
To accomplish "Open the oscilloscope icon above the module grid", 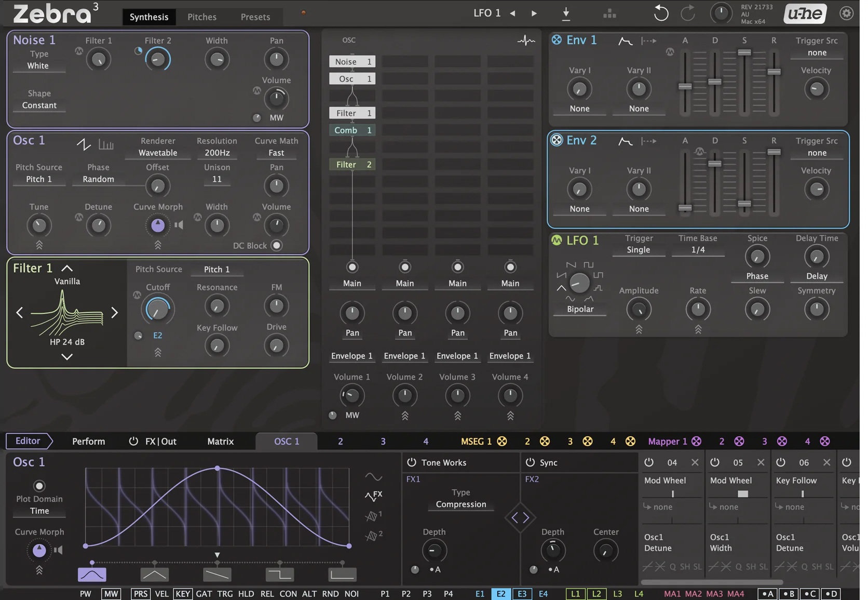I will (526, 41).
